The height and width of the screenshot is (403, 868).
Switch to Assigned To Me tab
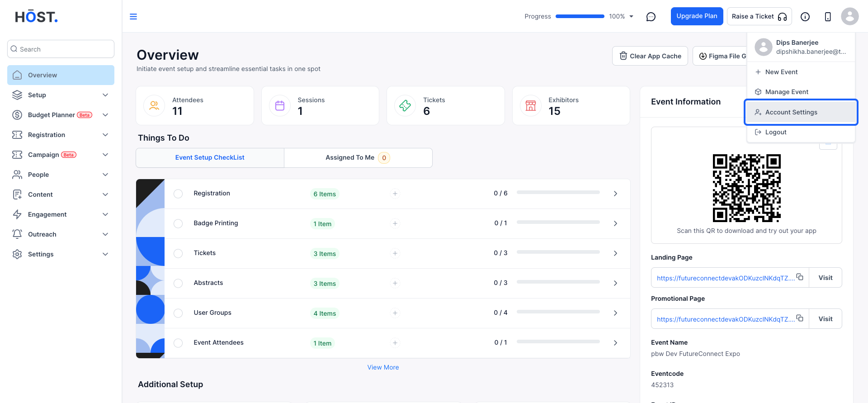(x=358, y=157)
